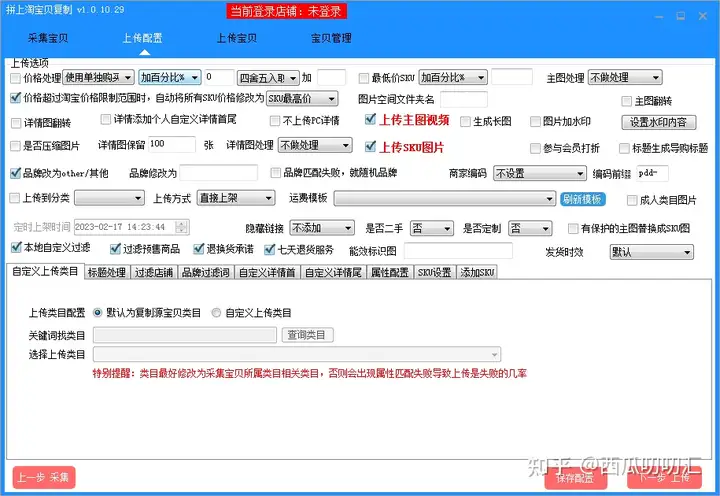The image size is (720, 496).
Task: Check the 不上传PC详情 option
Action: [275, 121]
